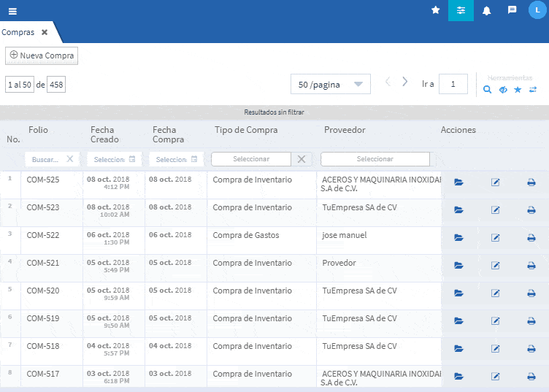Open user profile avatar L

537,9
